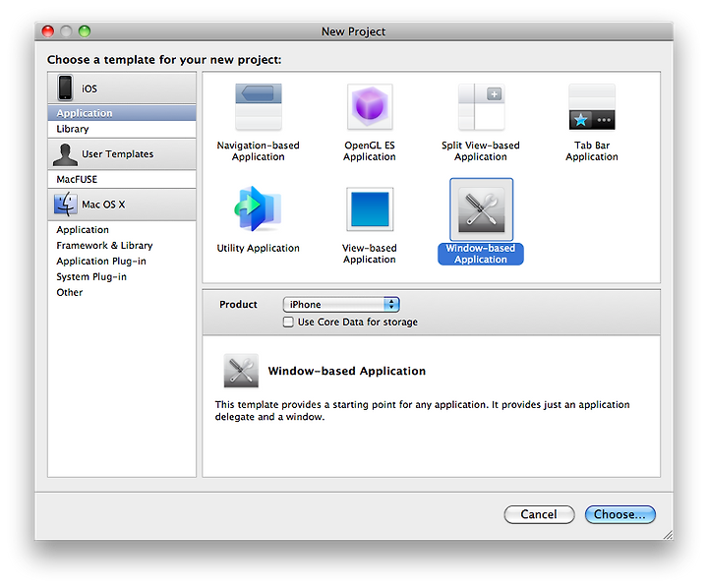Image resolution: width=708 pixels, height=588 pixels.
Task: Click the Utility Application label text
Action: (259, 248)
